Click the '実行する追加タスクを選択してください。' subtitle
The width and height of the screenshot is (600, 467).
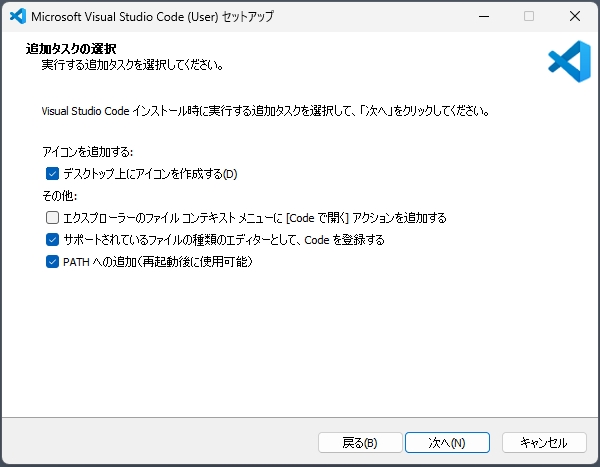coord(132,65)
